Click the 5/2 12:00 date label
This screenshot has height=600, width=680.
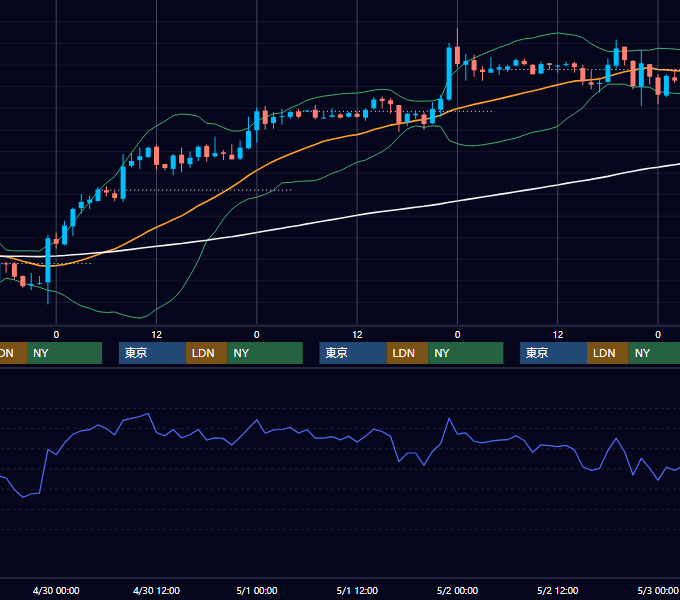coord(557,590)
